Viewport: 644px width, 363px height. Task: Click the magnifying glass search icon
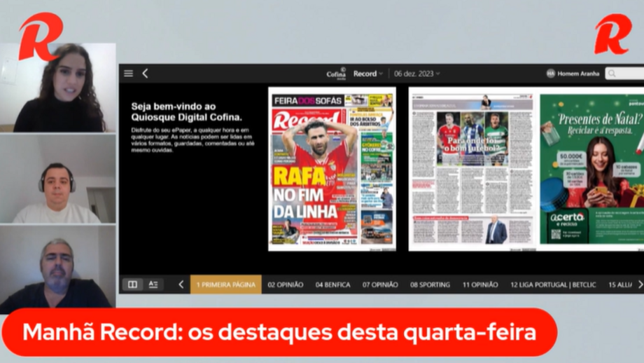tap(612, 74)
